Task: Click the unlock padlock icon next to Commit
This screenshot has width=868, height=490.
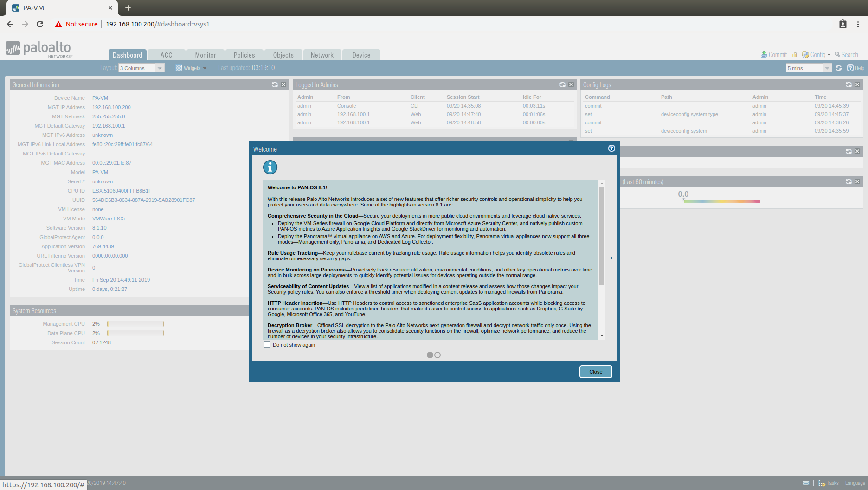Action: click(x=794, y=54)
